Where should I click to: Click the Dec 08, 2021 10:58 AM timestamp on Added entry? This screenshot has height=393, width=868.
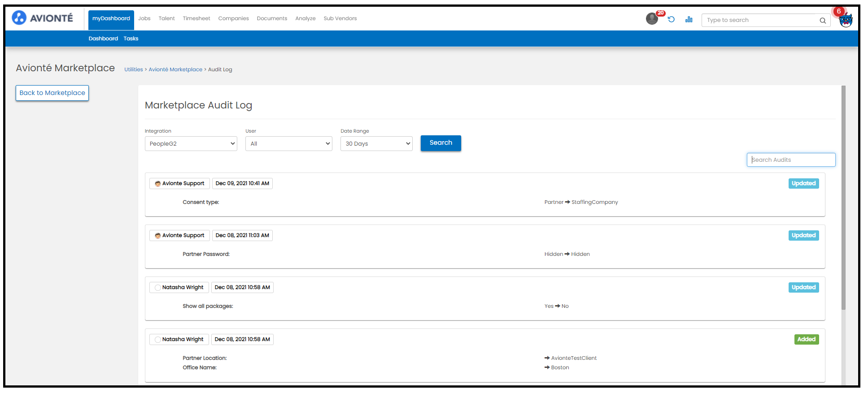pos(242,339)
